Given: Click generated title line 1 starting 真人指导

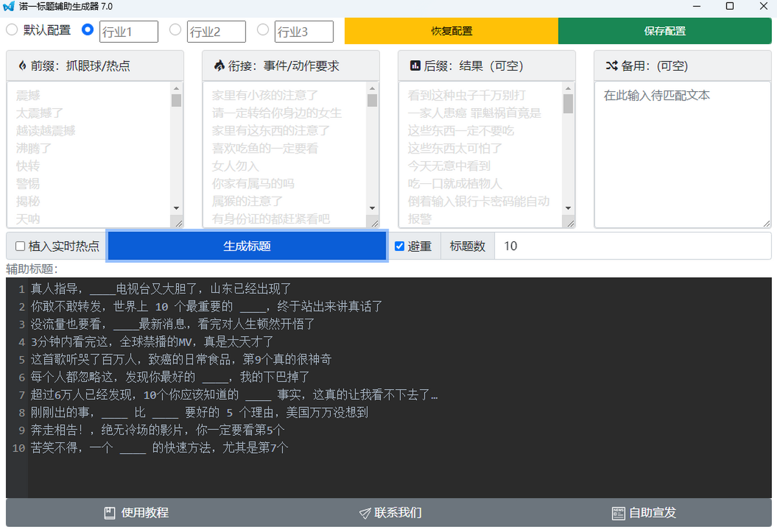Looking at the screenshot, I should [161, 289].
